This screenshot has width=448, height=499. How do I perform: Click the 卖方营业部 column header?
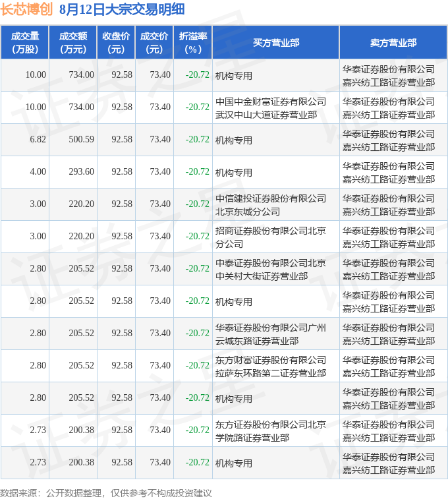[x=393, y=43]
